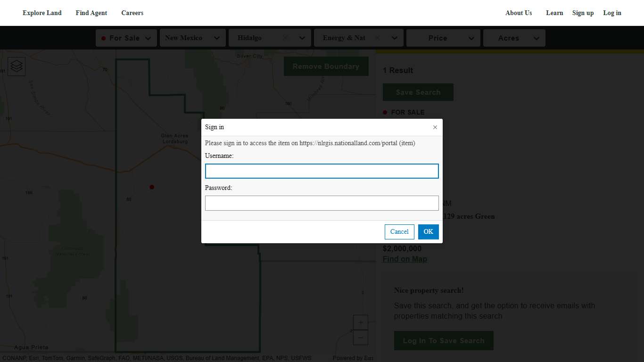Click the map zoom out button
The image size is (644, 362).
point(360,337)
